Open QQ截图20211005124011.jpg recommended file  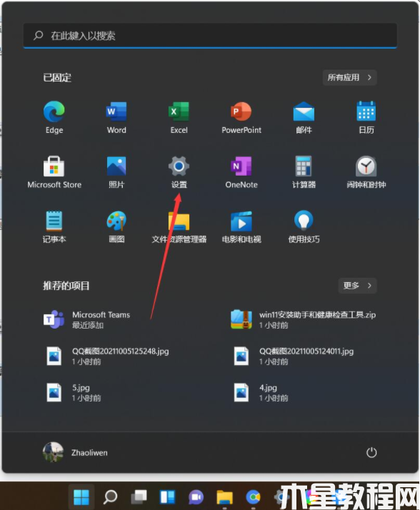click(294, 356)
